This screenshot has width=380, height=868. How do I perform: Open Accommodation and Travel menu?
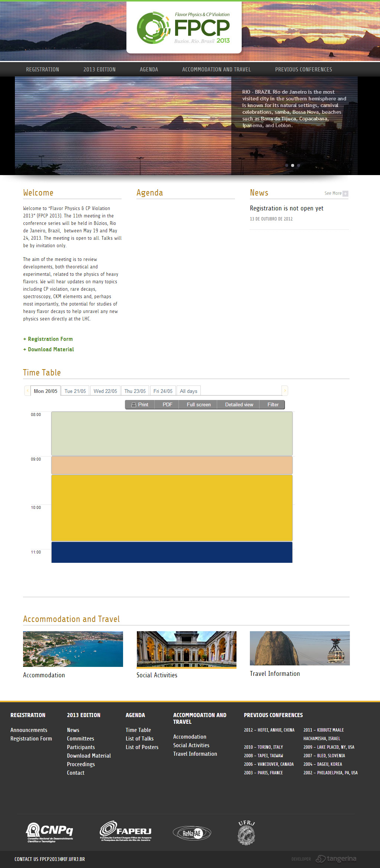(216, 70)
